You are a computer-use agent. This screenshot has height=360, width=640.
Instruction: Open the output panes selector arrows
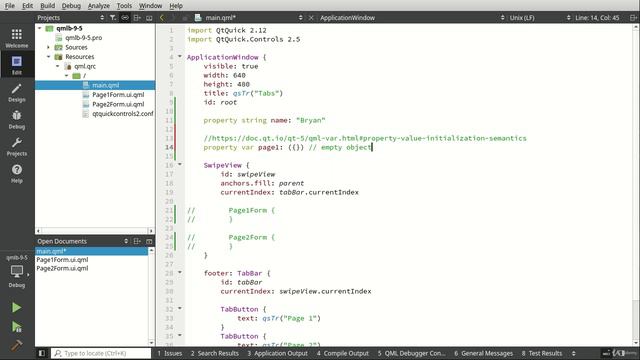(573, 353)
